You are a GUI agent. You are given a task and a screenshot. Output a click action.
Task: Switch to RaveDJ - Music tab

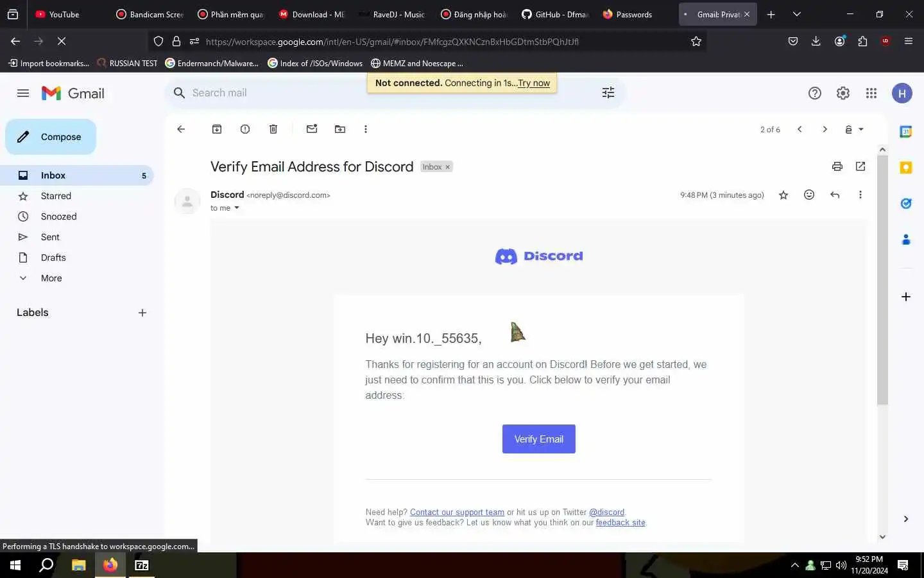[x=393, y=14]
